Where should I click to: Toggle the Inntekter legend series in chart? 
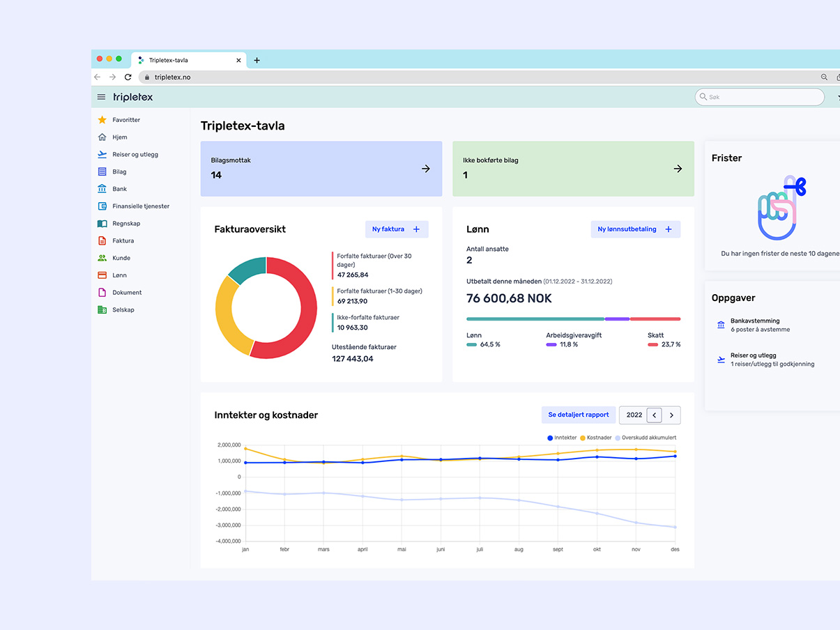click(x=562, y=438)
